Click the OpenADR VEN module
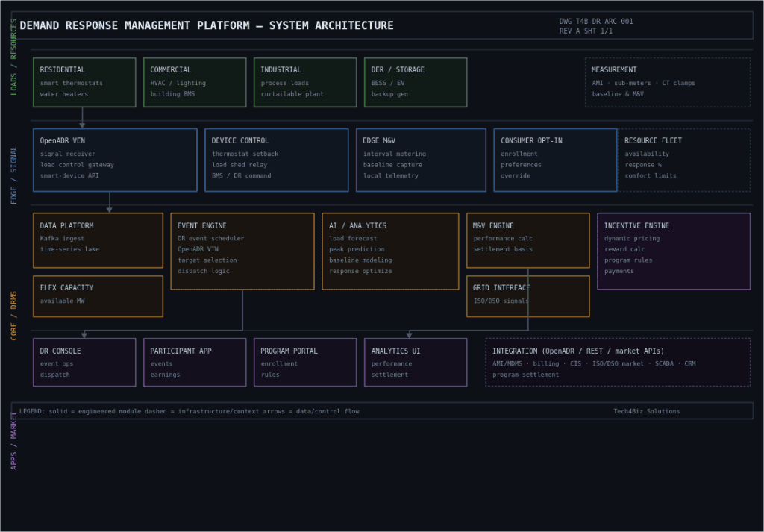Viewport: 764px width, 532px height. pos(115,160)
